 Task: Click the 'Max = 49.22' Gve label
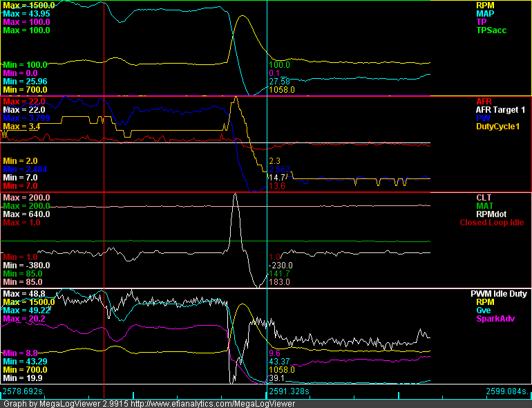tap(26, 310)
